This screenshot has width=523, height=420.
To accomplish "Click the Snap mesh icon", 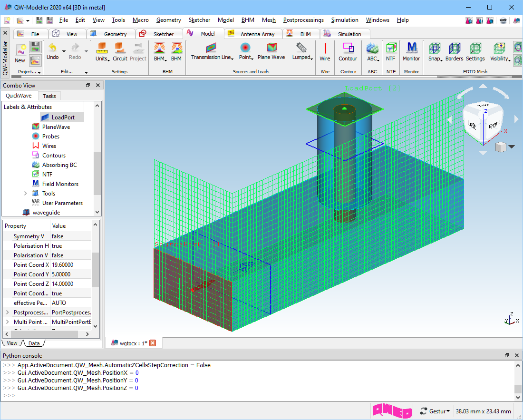I will [x=434, y=48].
